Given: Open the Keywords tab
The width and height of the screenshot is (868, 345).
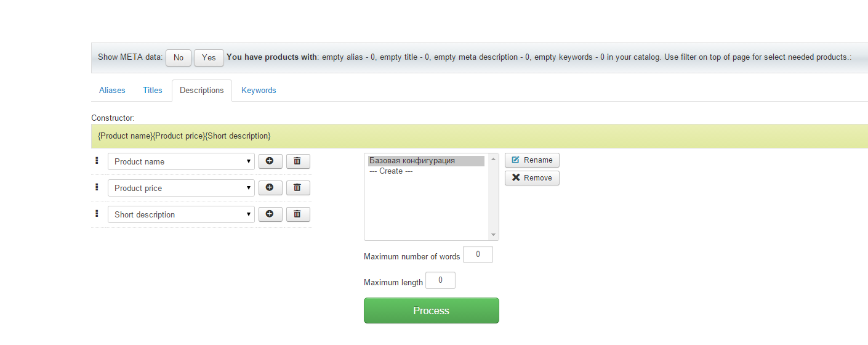Looking at the screenshot, I should [x=259, y=91].
